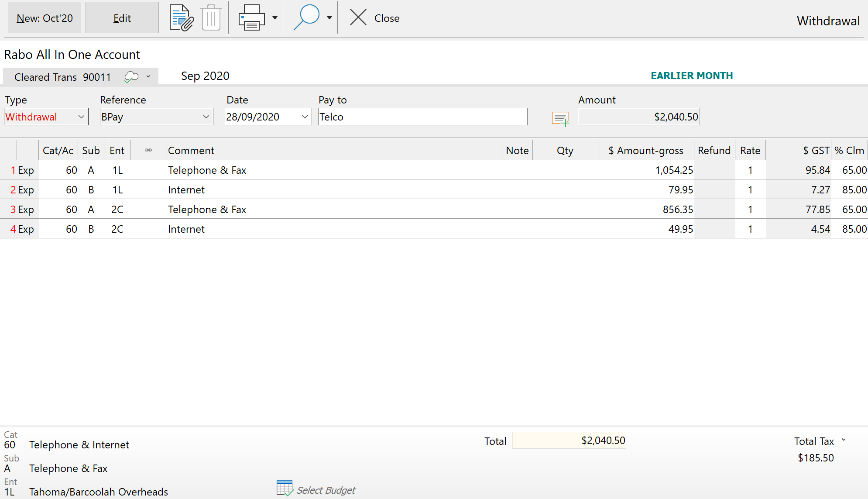Select row 1 Exp line
Image resolution: width=868 pixels, height=499 pixels.
click(x=434, y=170)
